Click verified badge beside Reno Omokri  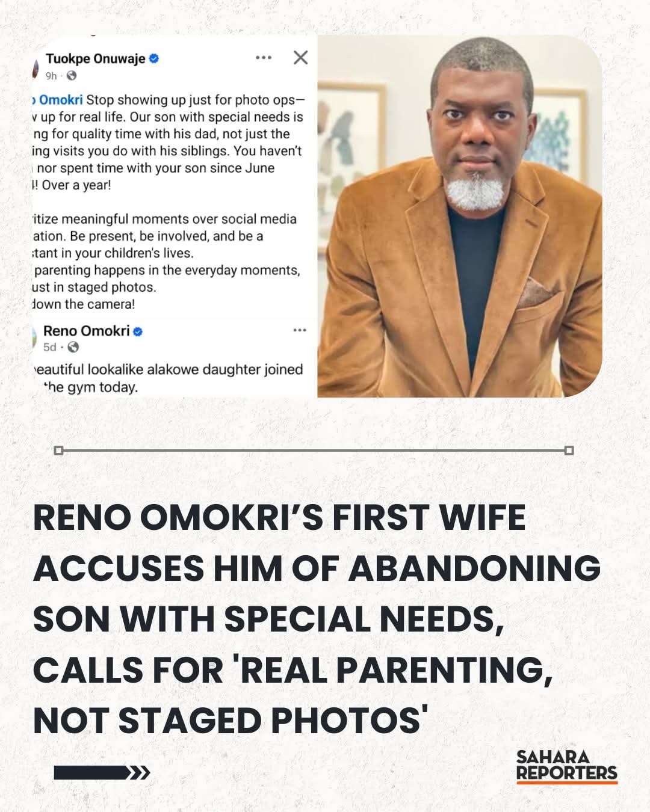[138, 331]
